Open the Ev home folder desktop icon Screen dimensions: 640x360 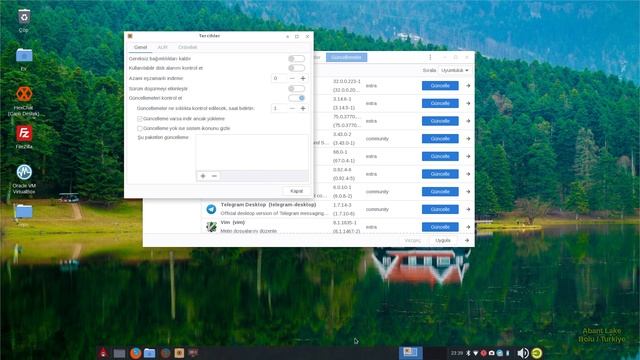pyautogui.click(x=24, y=55)
